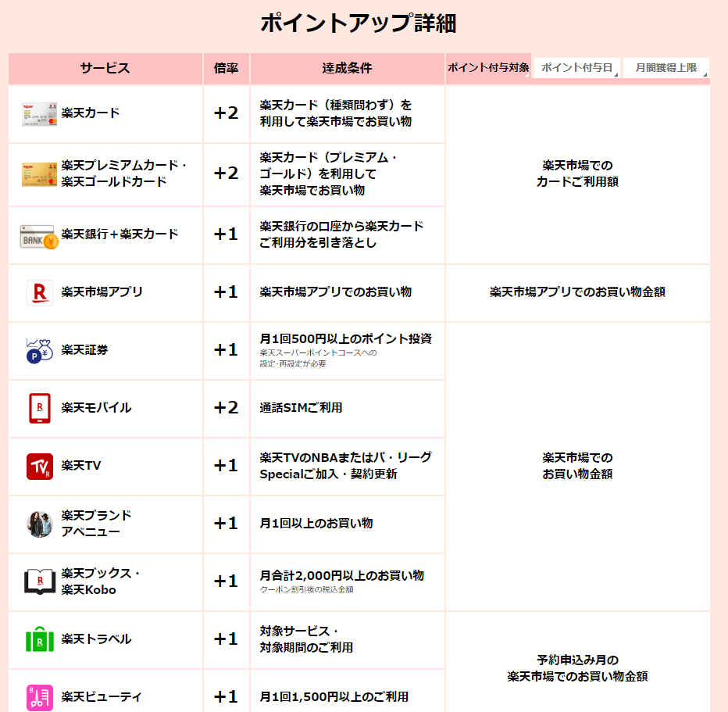Click the Rakuten Ichiba app icon

coord(39,292)
